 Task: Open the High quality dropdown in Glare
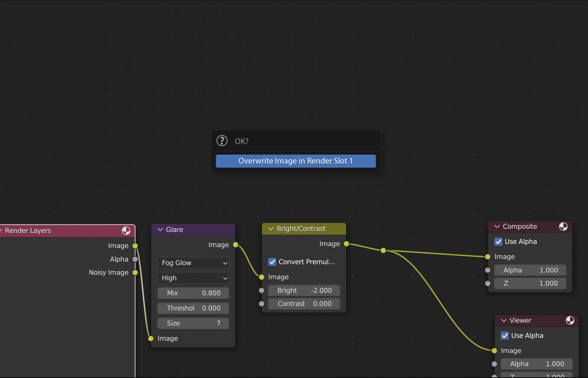tap(193, 278)
